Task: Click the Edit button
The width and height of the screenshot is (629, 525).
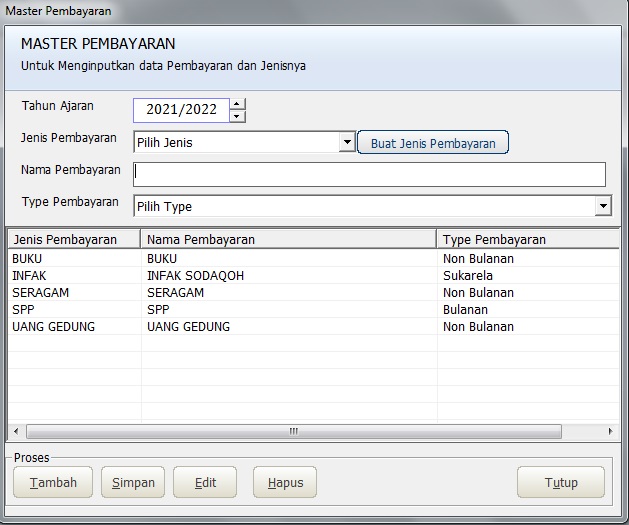Action: pyautogui.click(x=205, y=482)
